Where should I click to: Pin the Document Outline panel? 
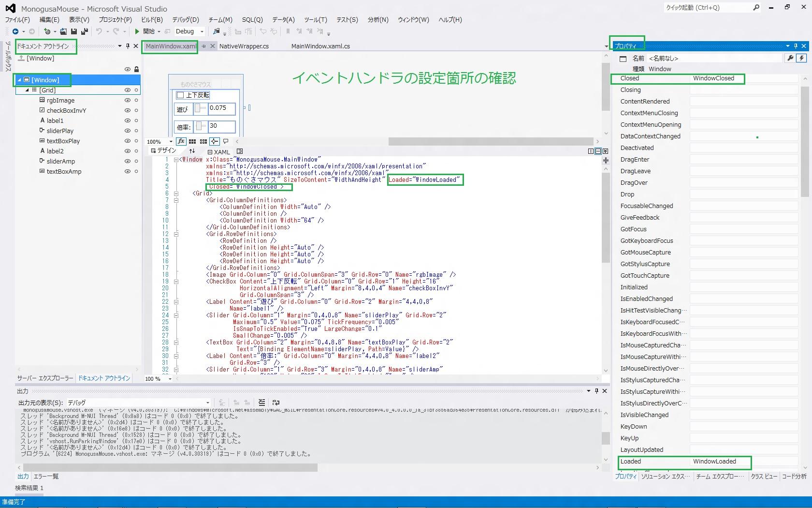point(128,46)
